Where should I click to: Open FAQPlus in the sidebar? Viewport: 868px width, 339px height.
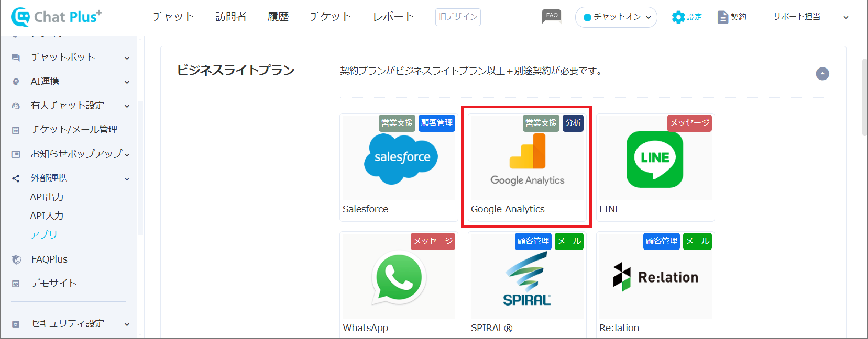coord(49,259)
